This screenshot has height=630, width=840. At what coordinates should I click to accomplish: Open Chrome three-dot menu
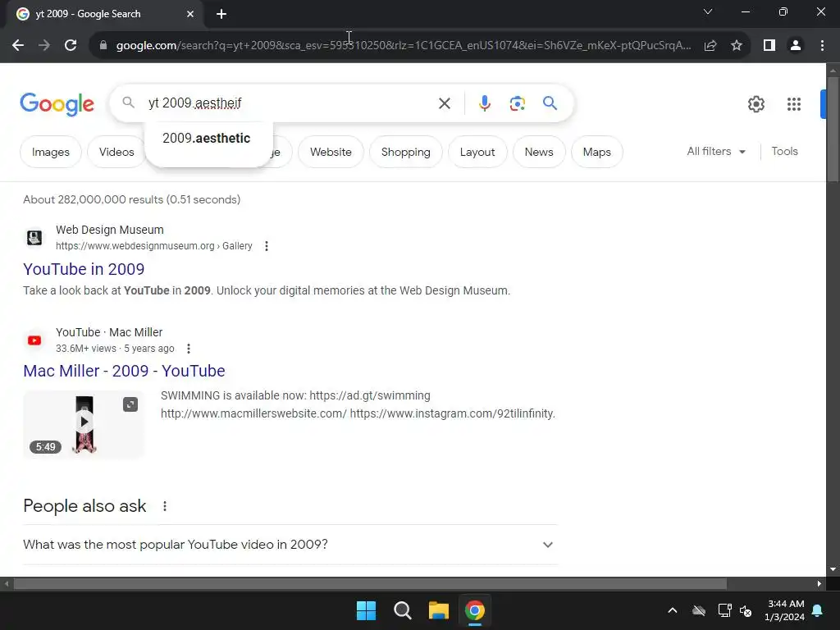pos(822,46)
